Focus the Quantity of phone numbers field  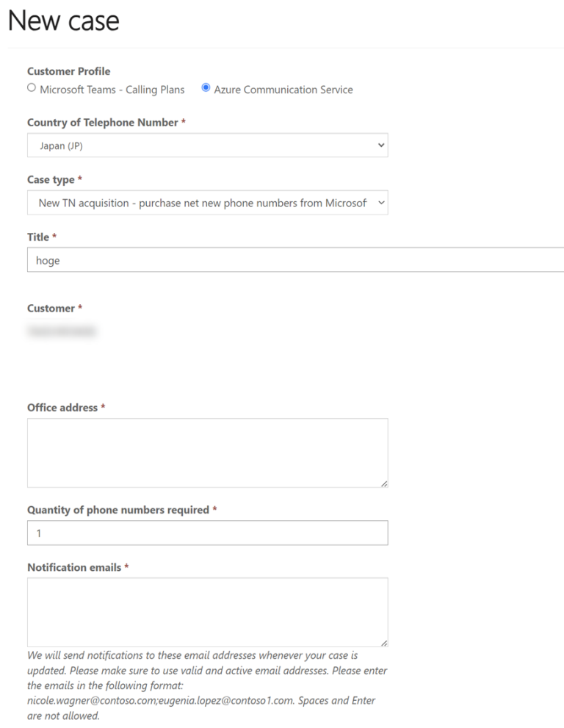tap(208, 533)
